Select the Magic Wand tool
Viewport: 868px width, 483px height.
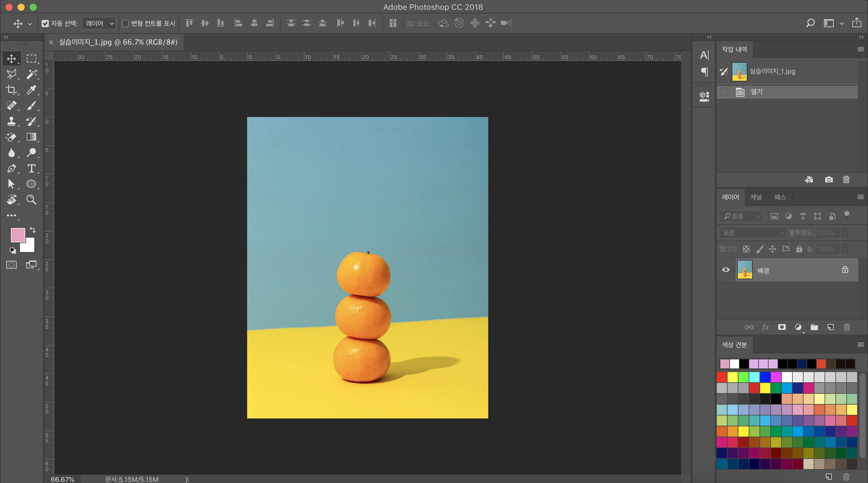pyautogui.click(x=32, y=74)
